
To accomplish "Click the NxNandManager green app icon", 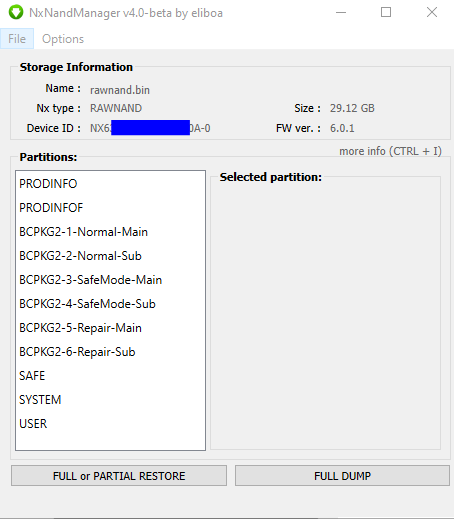I will tap(16, 13).
